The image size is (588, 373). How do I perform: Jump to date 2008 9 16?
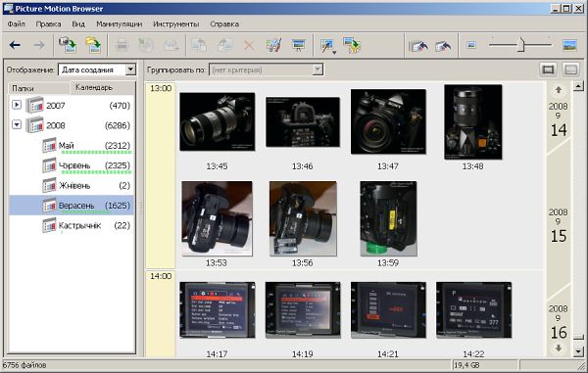559,322
